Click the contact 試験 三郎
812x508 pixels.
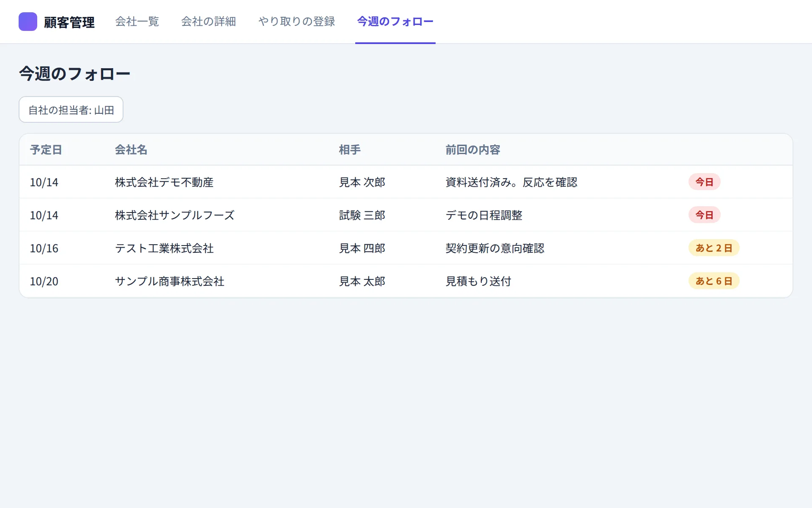click(x=362, y=215)
